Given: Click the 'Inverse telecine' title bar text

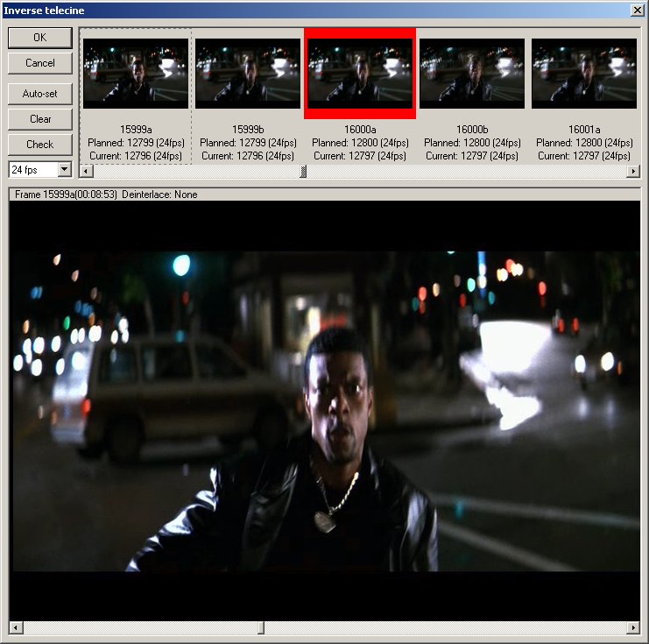Looking at the screenshot, I should click(44, 11).
